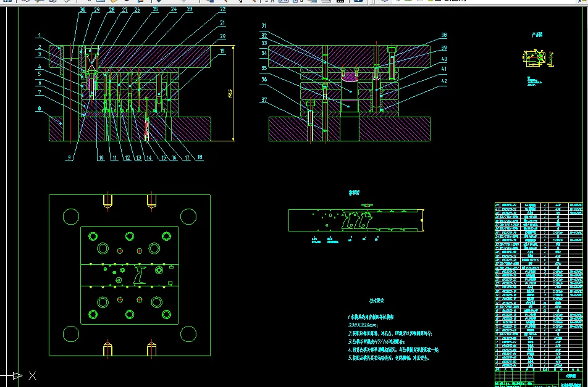Click the UCS X axis icon

click(33, 376)
